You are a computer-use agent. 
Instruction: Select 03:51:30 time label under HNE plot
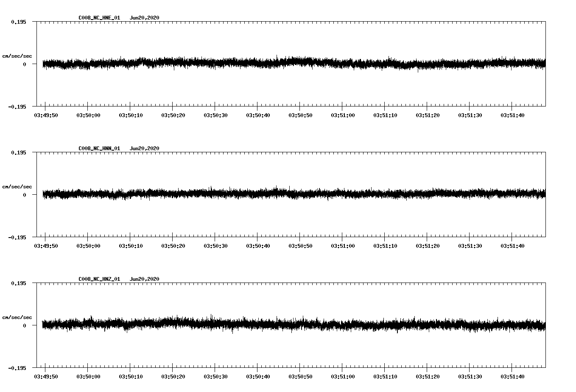pyautogui.click(x=470, y=115)
